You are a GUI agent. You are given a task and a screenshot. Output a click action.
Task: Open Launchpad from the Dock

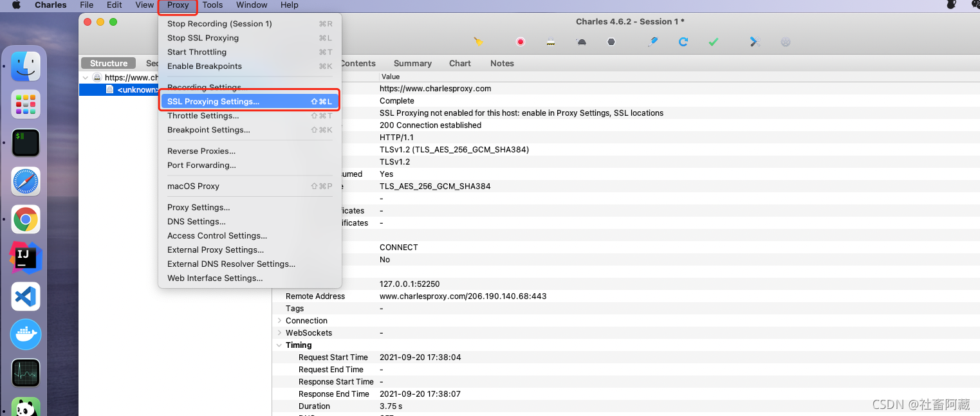tap(26, 105)
